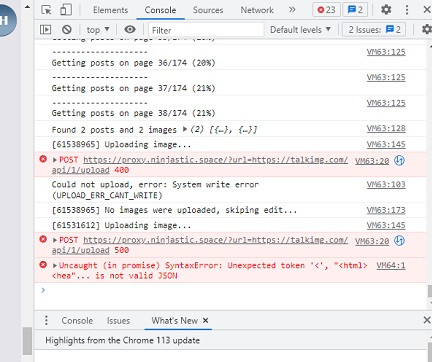The width and height of the screenshot is (432, 362).
Task: Open the Sources tab
Action: [208, 10]
